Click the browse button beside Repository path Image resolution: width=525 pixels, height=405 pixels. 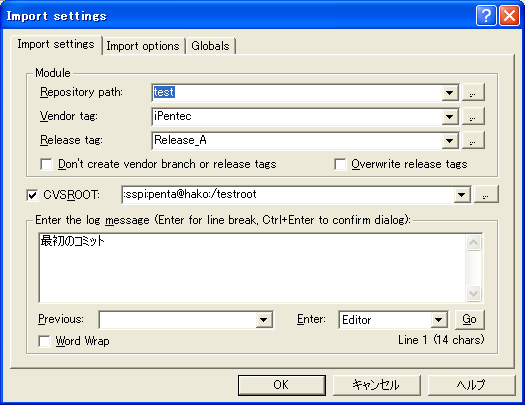(473, 92)
